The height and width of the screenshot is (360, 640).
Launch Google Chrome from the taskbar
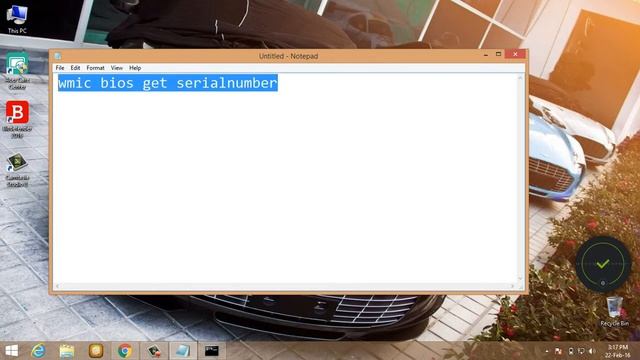click(125, 351)
